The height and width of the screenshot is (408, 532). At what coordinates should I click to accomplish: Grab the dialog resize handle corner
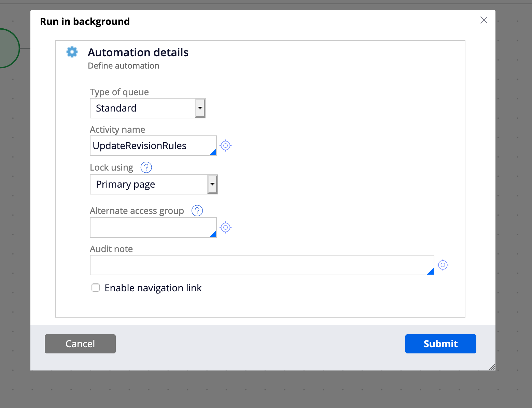492,367
